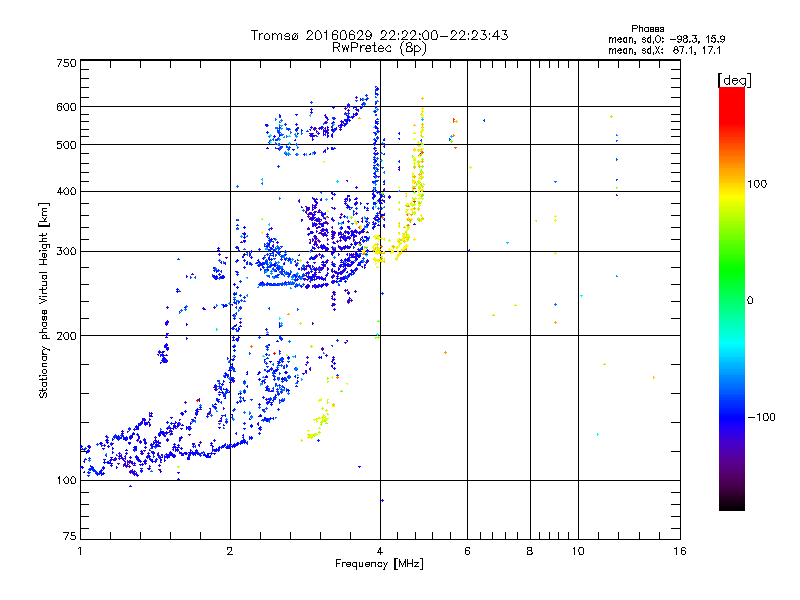800x600 pixels.
Task: Click the y-axis tick label '600'
Action: [66, 107]
